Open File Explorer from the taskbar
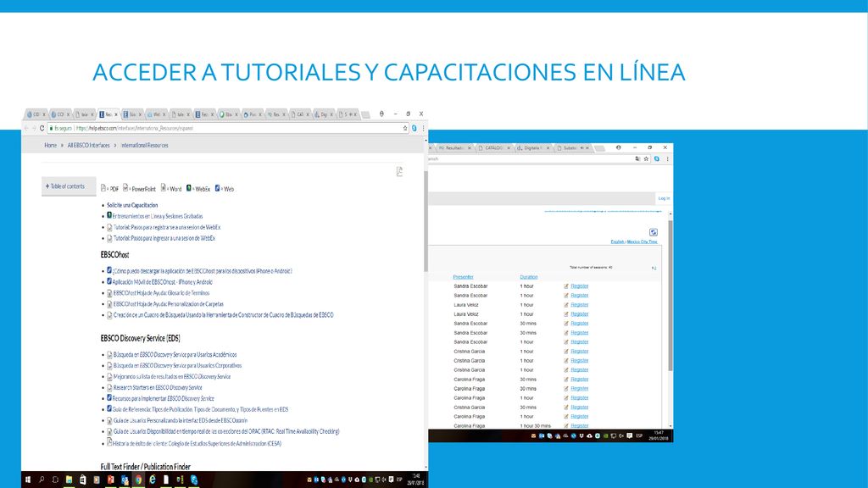Screen dimensions: 868x488 (x=69, y=480)
